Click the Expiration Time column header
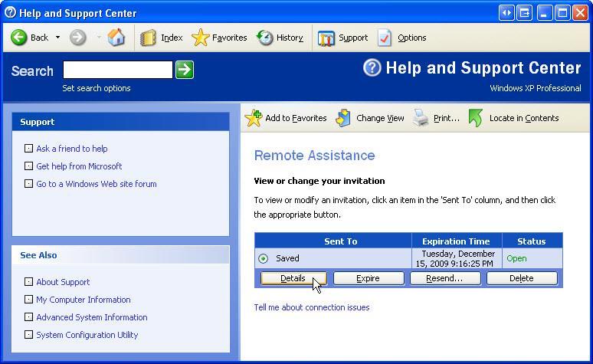 (x=456, y=241)
